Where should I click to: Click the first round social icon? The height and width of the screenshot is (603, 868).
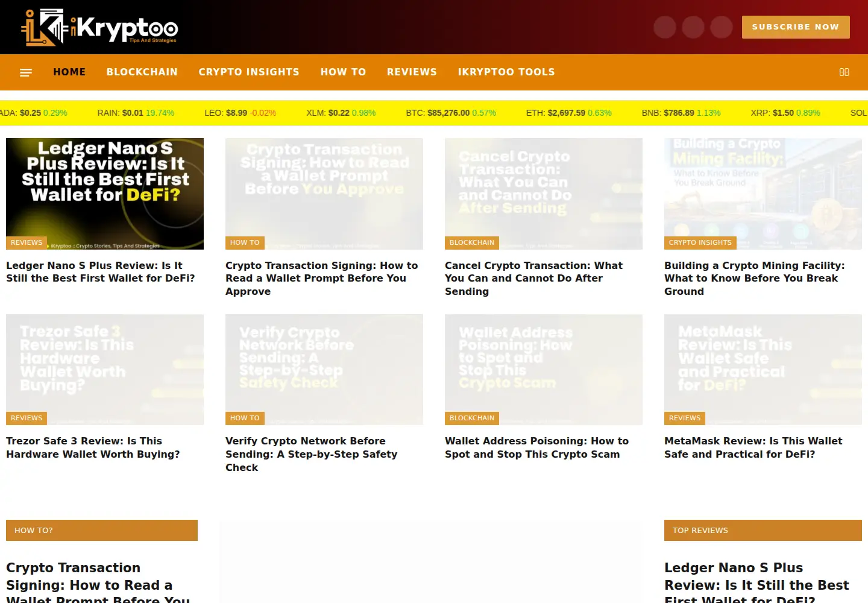pyautogui.click(x=665, y=27)
